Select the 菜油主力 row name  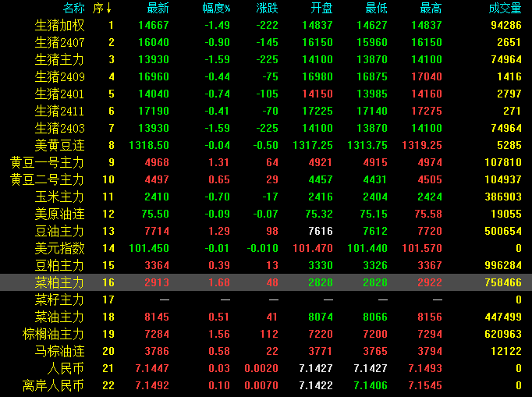(x=60, y=317)
